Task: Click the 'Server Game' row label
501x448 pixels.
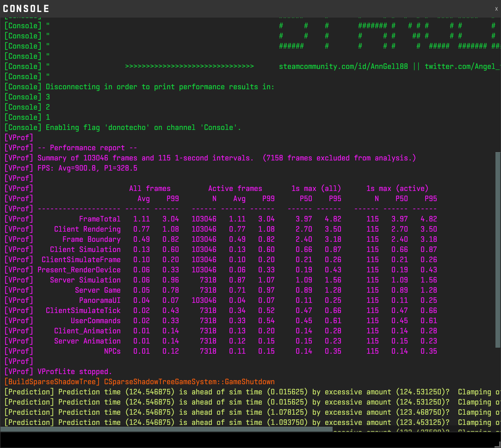Action: tap(98, 290)
